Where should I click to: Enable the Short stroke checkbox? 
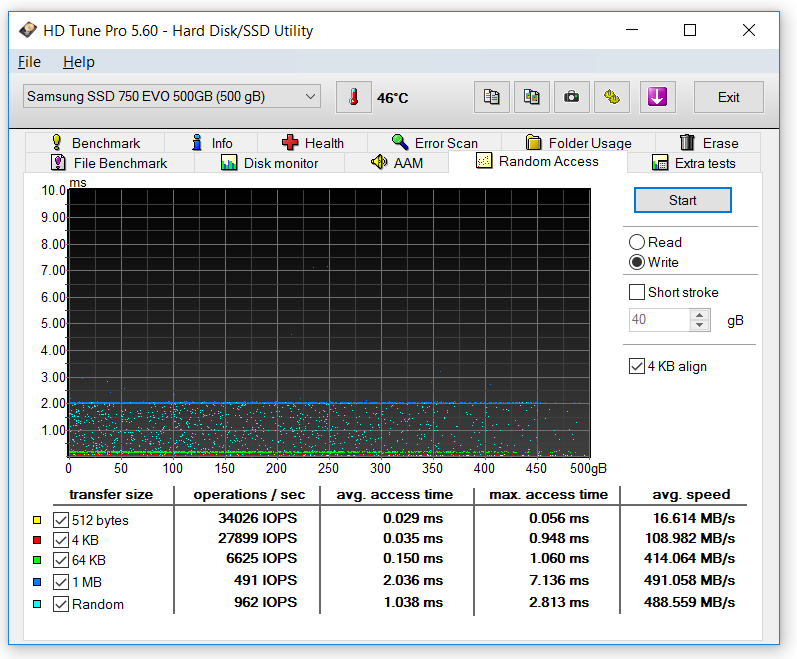point(637,292)
